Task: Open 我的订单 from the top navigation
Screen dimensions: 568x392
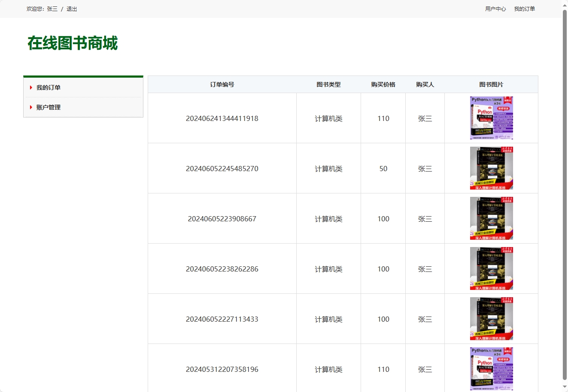Action: (525, 9)
